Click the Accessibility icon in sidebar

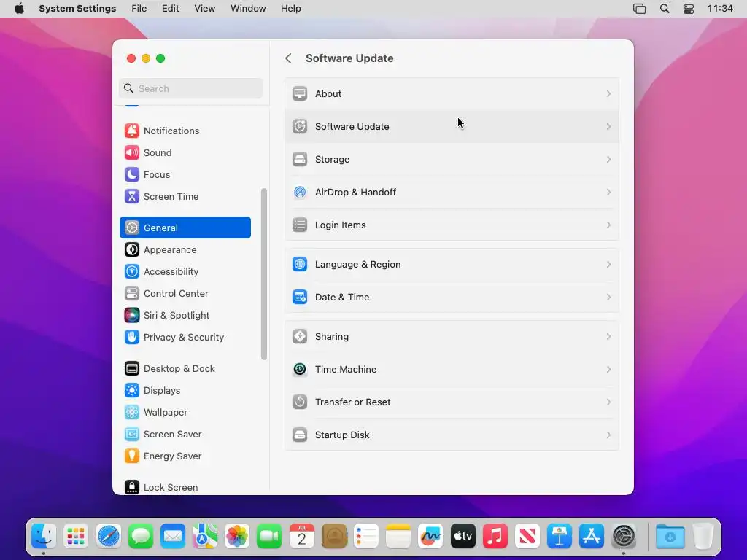132,271
